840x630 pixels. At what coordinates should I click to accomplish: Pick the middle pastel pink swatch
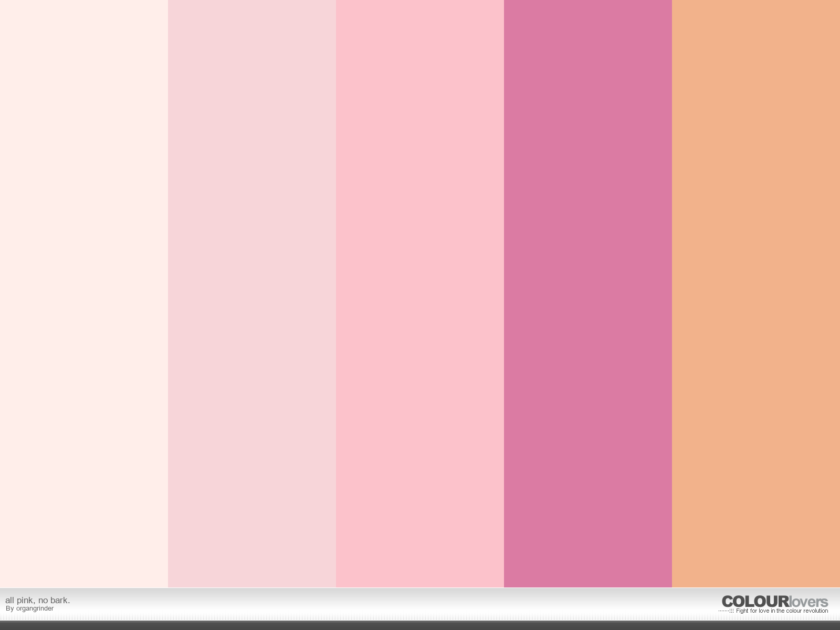click(420, 294)
